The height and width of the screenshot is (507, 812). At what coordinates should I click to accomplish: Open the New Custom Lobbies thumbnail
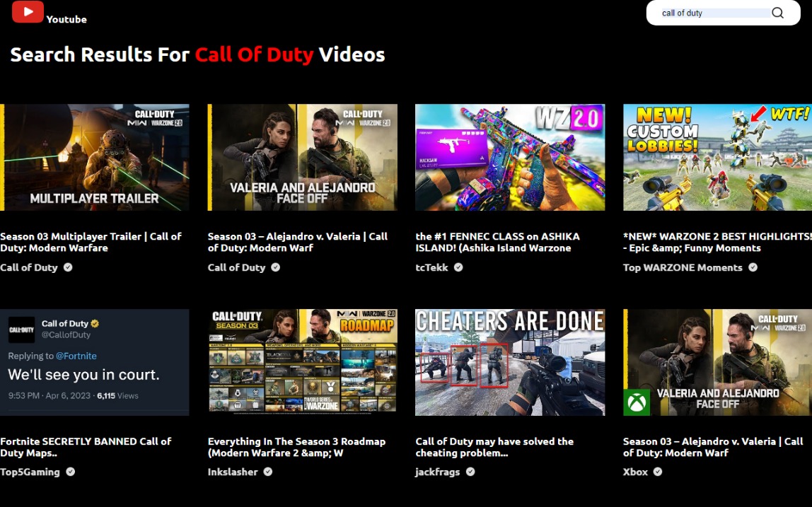(717, 158)
